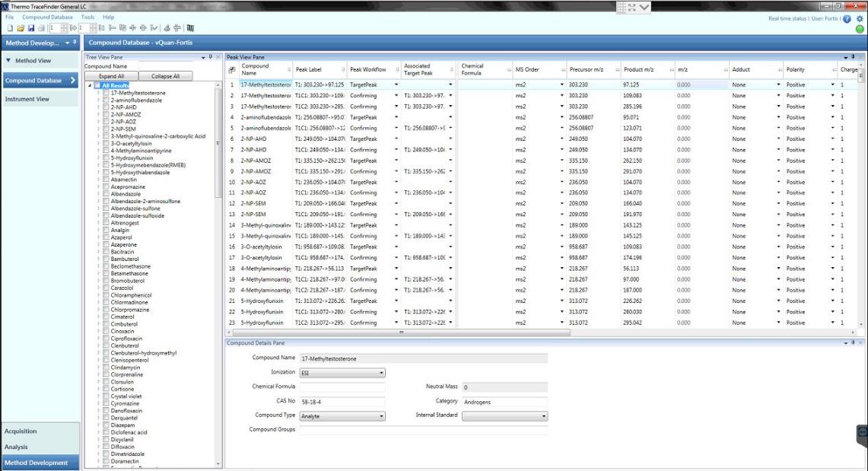This screenshot has width=868, height=471.
Task: Check the 2-NP-AMOZ tree checkbox
Action: click(106, 115)
